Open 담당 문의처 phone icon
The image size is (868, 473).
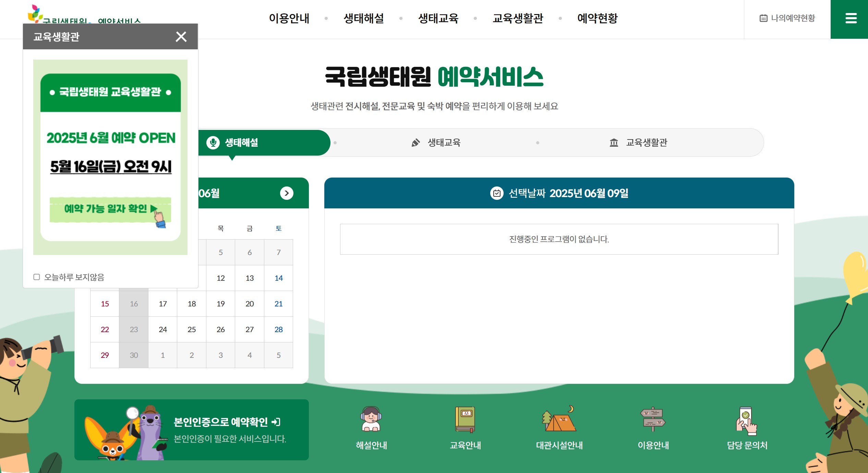(x=747, y=420)
